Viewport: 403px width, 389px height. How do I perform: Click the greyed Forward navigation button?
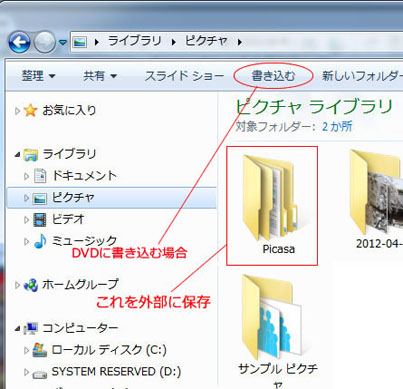[x=45, y=42]
